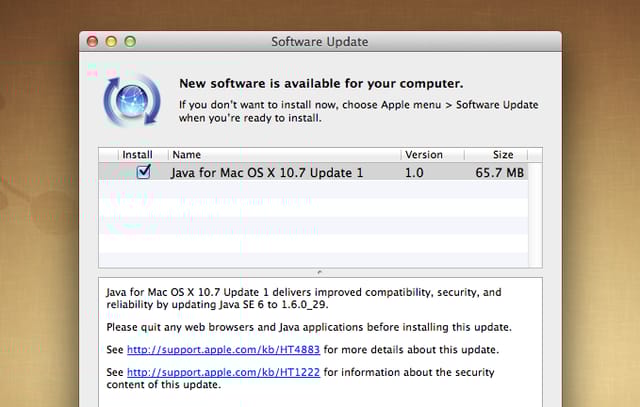This screenshot has height=407, width=640.
Task: Click the text Please quit any web browsers
Action: coord(309,327)
